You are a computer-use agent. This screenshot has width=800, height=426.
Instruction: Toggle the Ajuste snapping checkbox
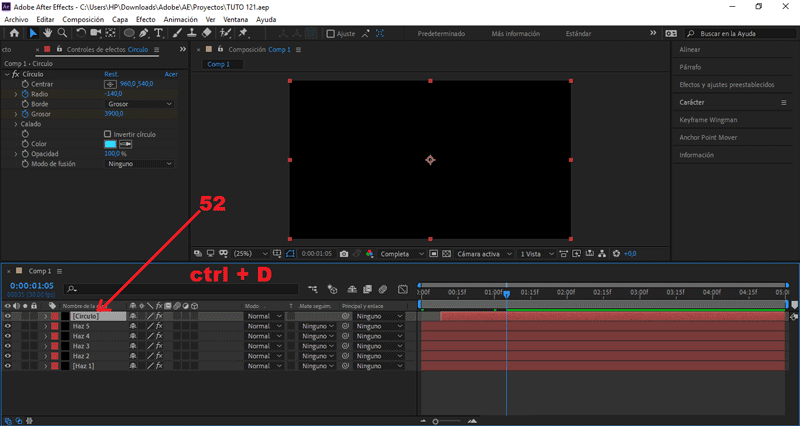(x=331, y=33)
